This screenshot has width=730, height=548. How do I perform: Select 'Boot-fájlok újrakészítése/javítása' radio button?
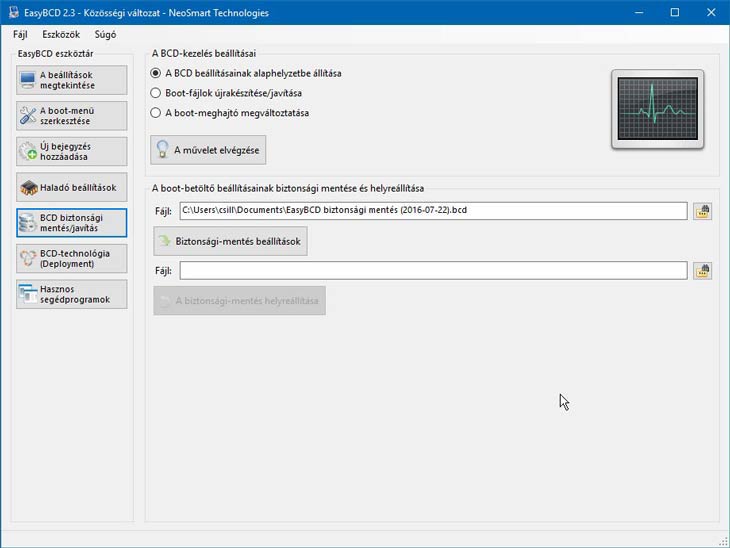[x=155, y=93]
